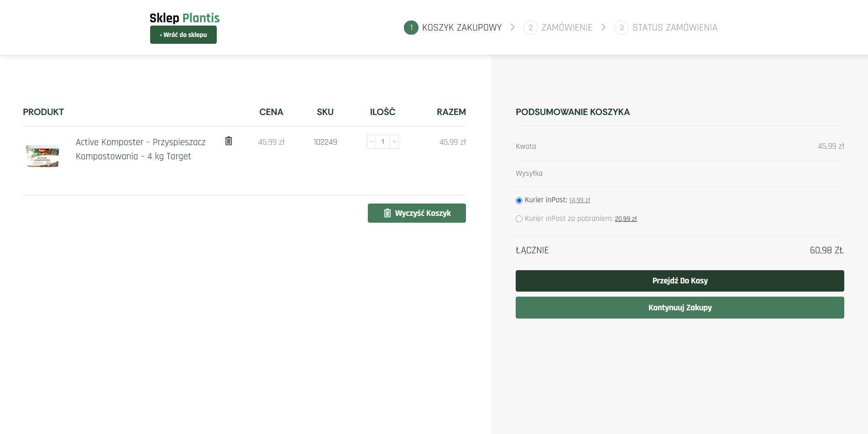Viewport: 868px width, 434px height.
Task: Click the Sklep Plantis logo
Action: coord(184,18)
